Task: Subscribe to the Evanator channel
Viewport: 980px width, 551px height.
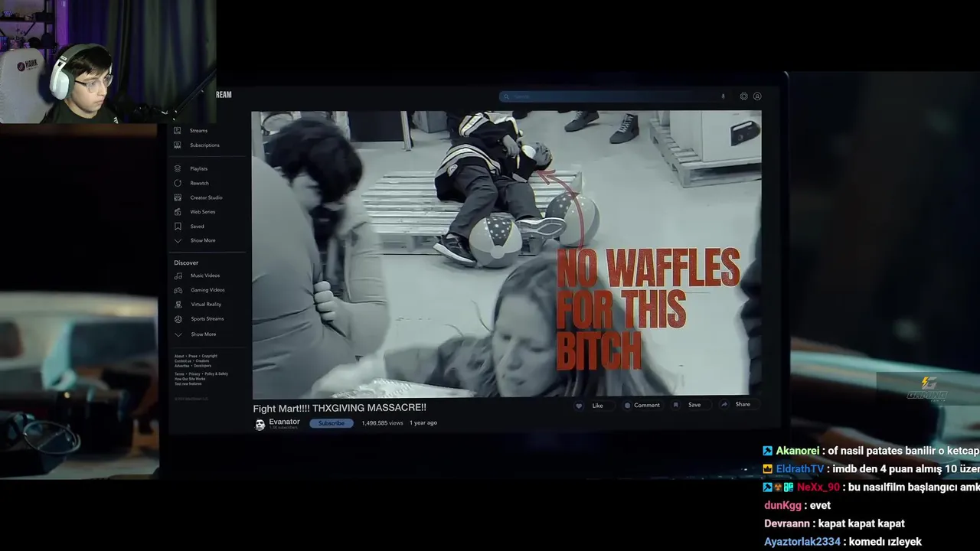Action: click(332, 423)
